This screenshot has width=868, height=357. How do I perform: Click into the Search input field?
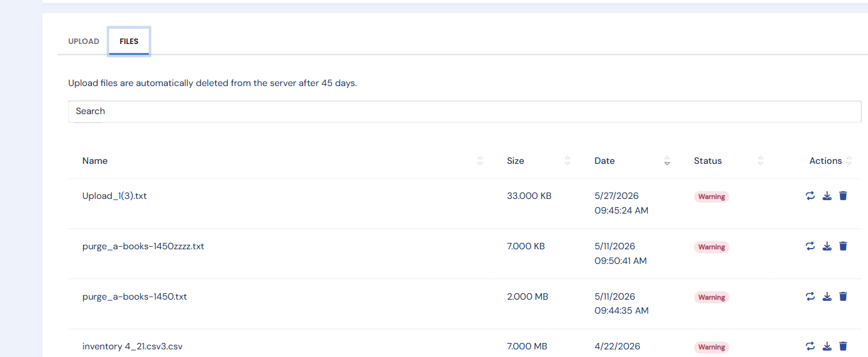point(465,112)
